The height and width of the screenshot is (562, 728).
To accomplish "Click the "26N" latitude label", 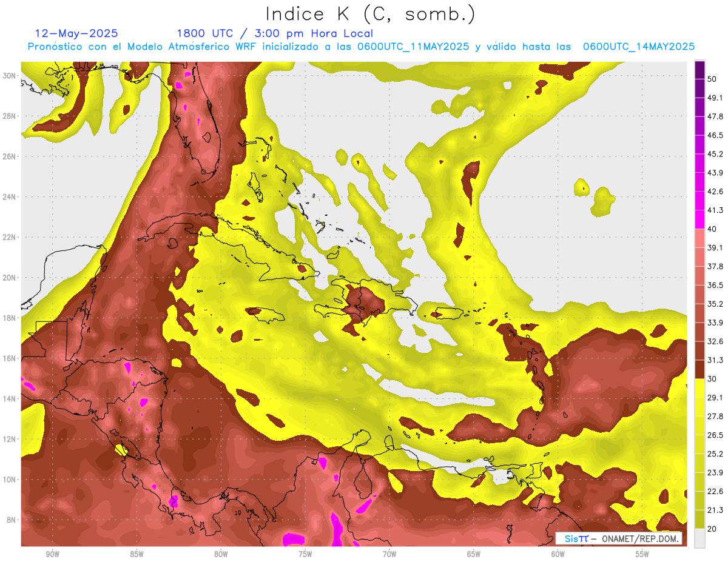I will [9, 156].
